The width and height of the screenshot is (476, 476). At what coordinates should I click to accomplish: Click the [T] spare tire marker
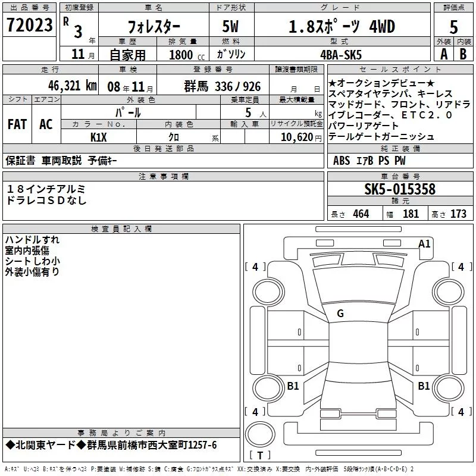tap(260, 455)
